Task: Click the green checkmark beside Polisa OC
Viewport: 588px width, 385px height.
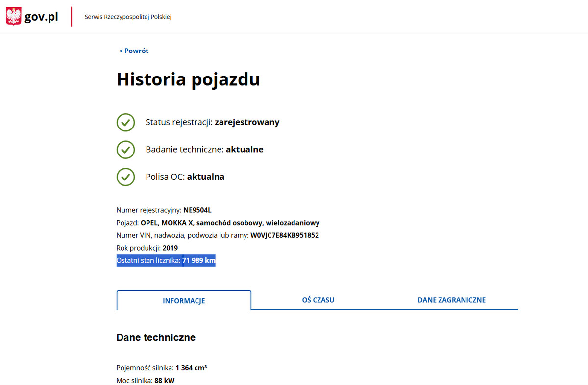Action: [x=125, y=177]
